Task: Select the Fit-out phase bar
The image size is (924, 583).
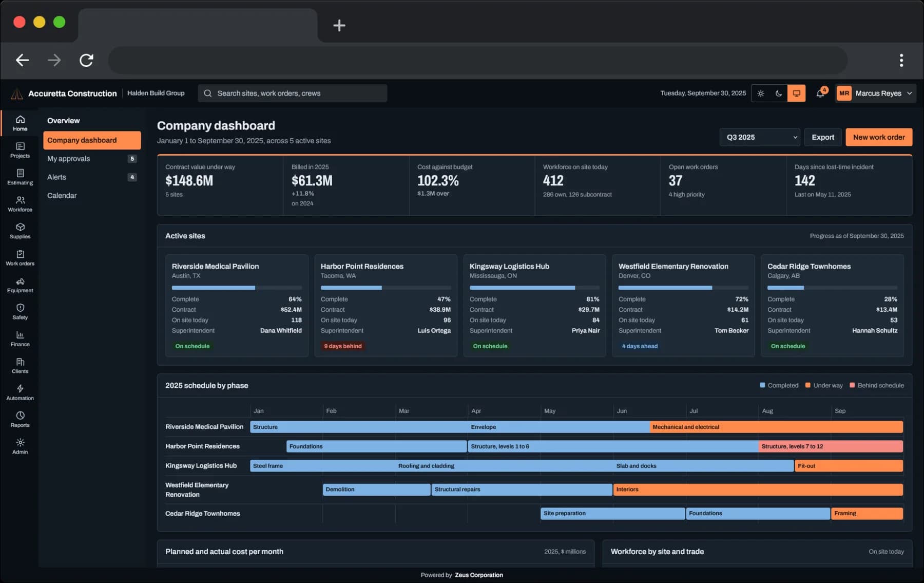Action: (849, 466)
